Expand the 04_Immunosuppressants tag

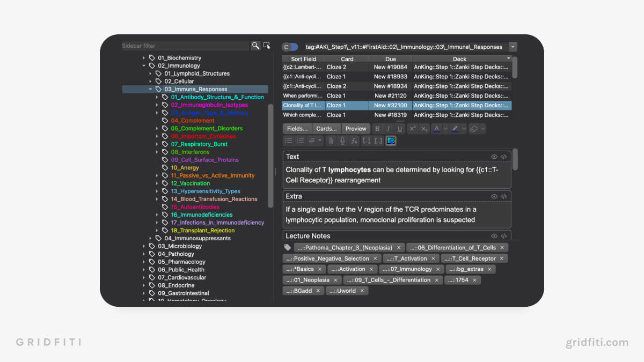point(150,238)
